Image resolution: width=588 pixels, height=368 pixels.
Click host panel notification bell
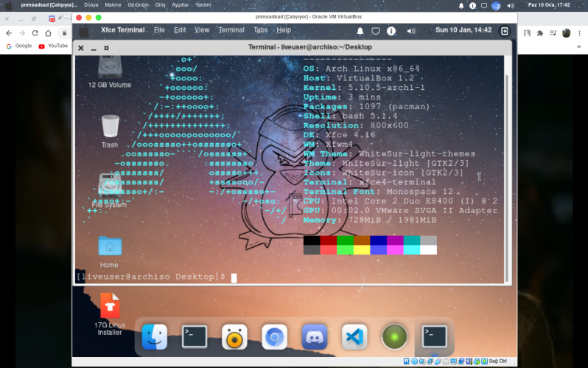pos(461,5)
